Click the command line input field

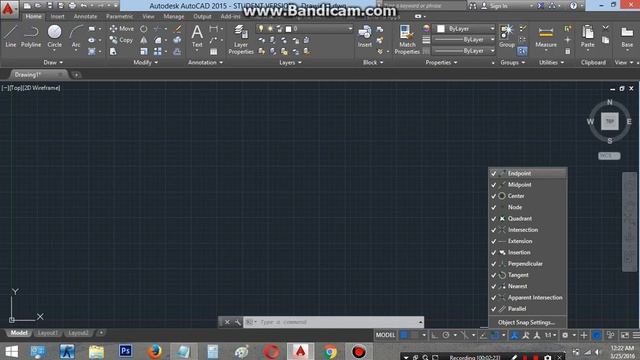point(333,322)
